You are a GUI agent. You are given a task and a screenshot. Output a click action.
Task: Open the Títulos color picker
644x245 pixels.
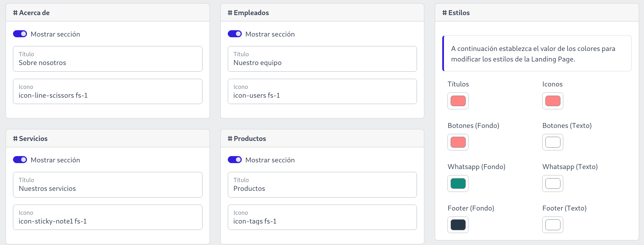[x=458, y=101]
